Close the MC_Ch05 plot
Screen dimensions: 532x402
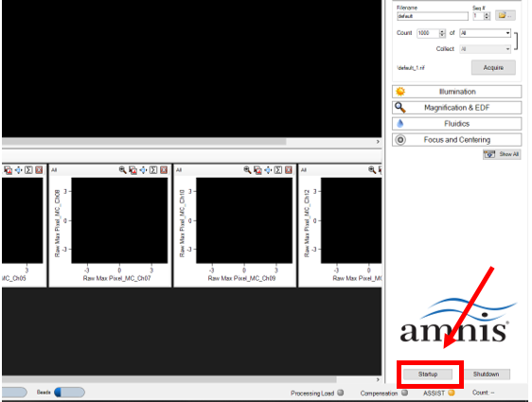pos(39,170)
